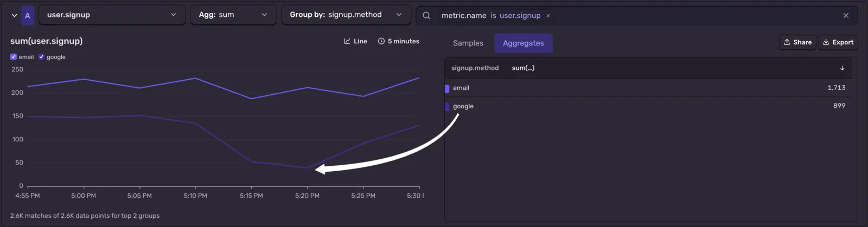Click the email color swatch in table
The height and width of the screenshot is (227, 868).
coord(447,89)
